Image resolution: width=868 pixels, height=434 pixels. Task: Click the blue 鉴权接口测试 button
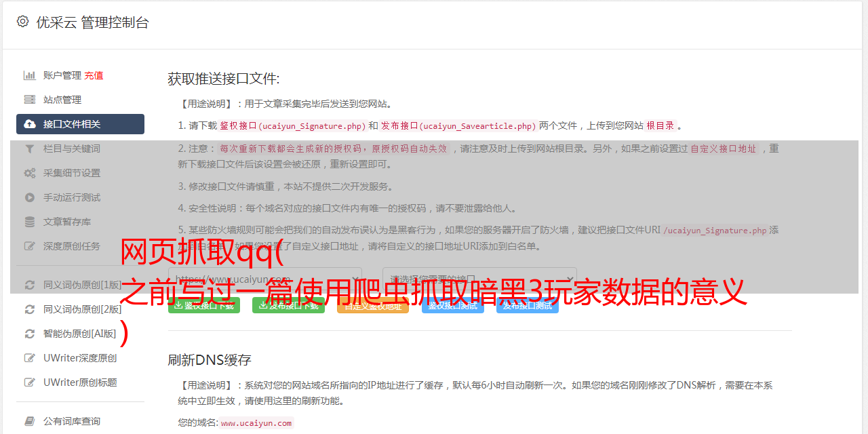452,306
